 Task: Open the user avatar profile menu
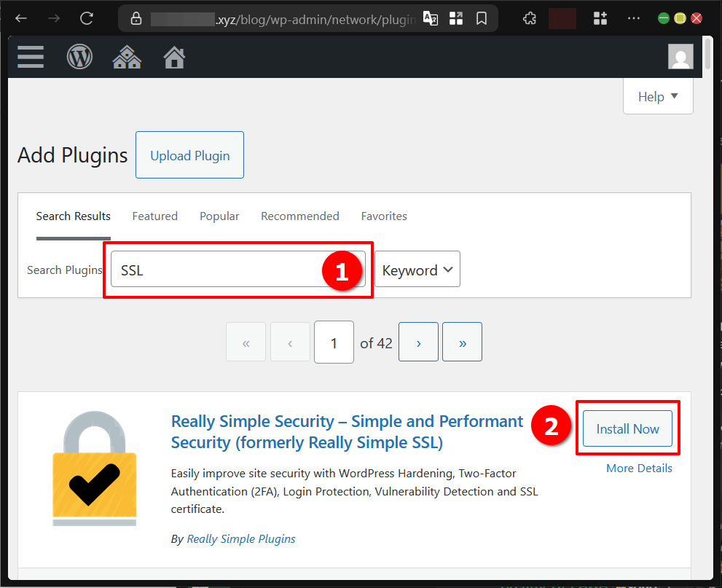pyautogui.click(x=680, y=57)
